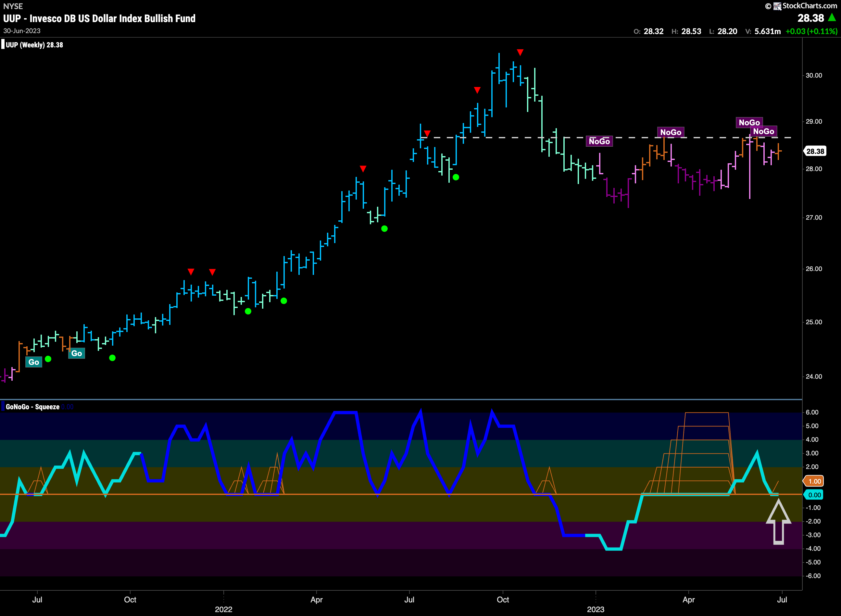Click the change value +0.03 (+0.11%)

811,31
